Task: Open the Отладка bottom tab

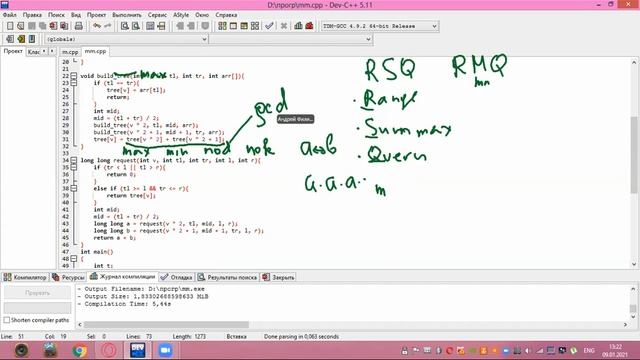Action: click(176, 277)
